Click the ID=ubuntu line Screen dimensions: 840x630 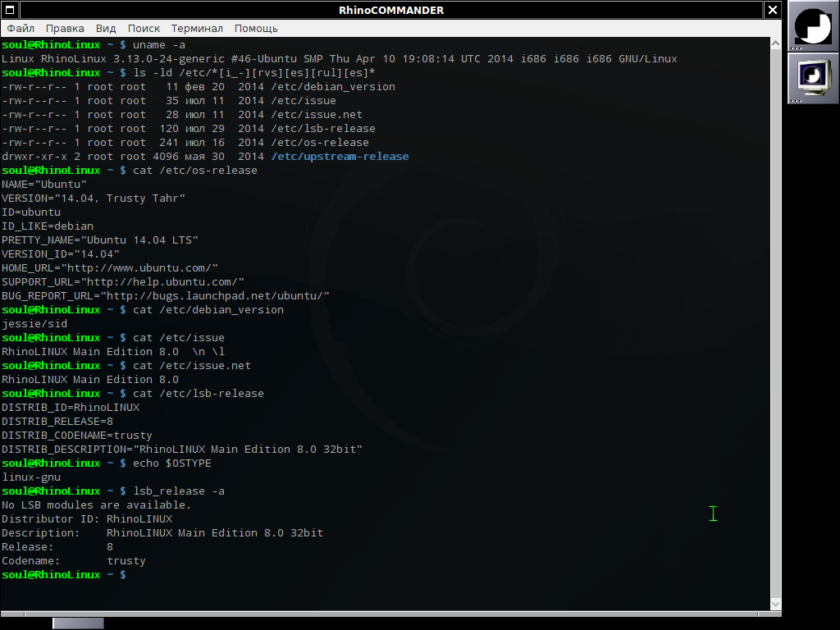tap(31, 212)
